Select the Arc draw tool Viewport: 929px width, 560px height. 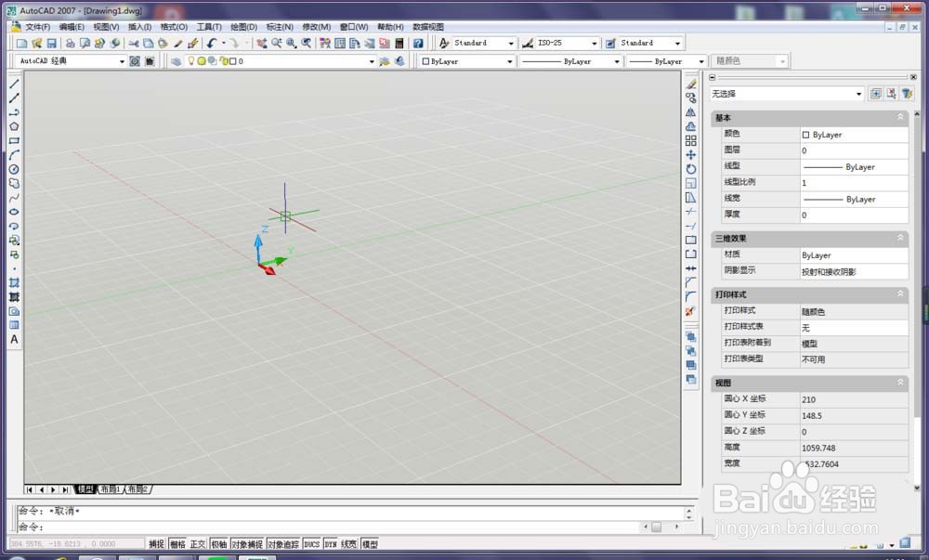click(x=14, y=155)
